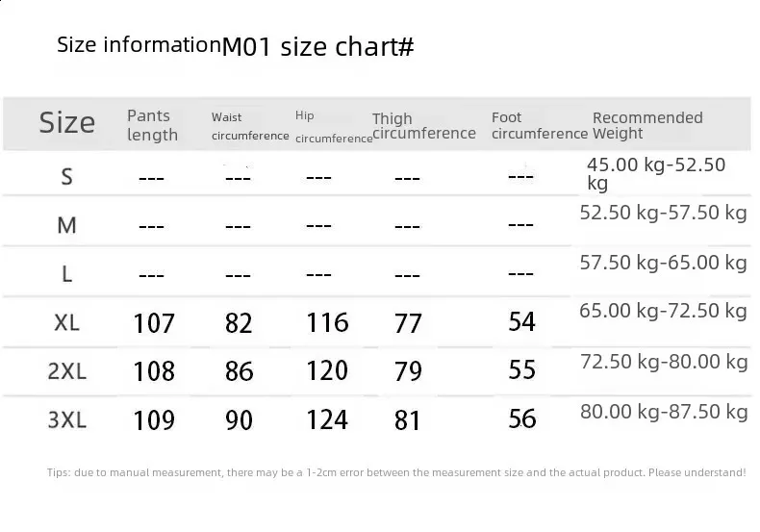Image resolution: width=760 pixels, height=532 pixels.
Task: Select the 'M' size row label
Action: 66,225
